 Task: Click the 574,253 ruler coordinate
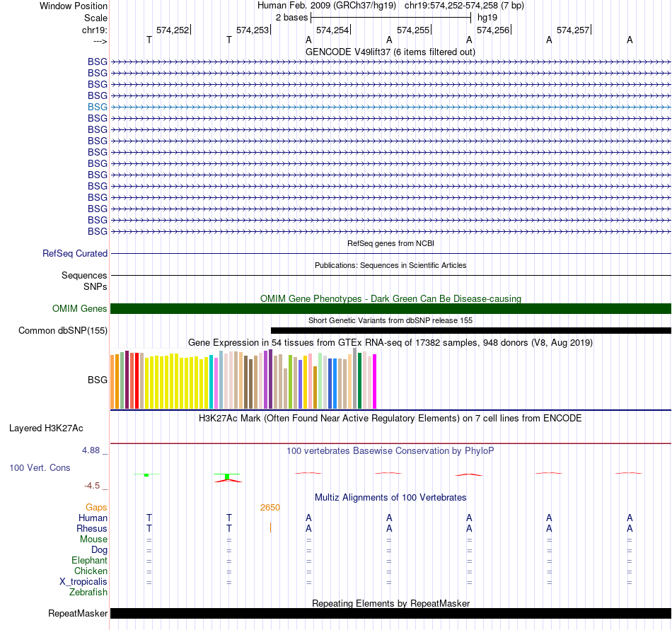pyautogui.click(x=253, y=30)
